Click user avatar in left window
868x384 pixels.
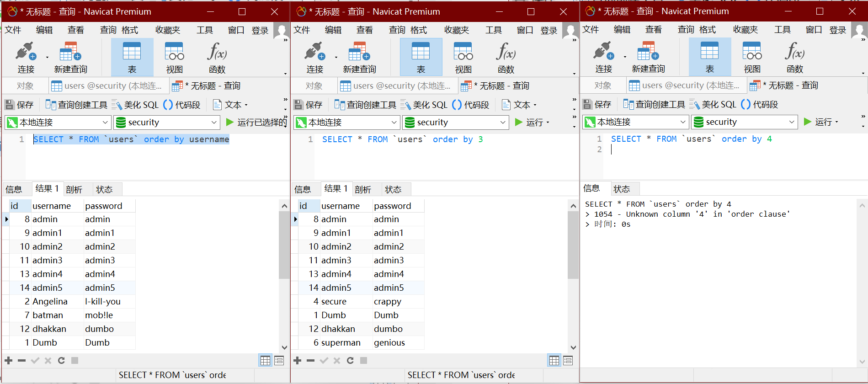[281, 31]
